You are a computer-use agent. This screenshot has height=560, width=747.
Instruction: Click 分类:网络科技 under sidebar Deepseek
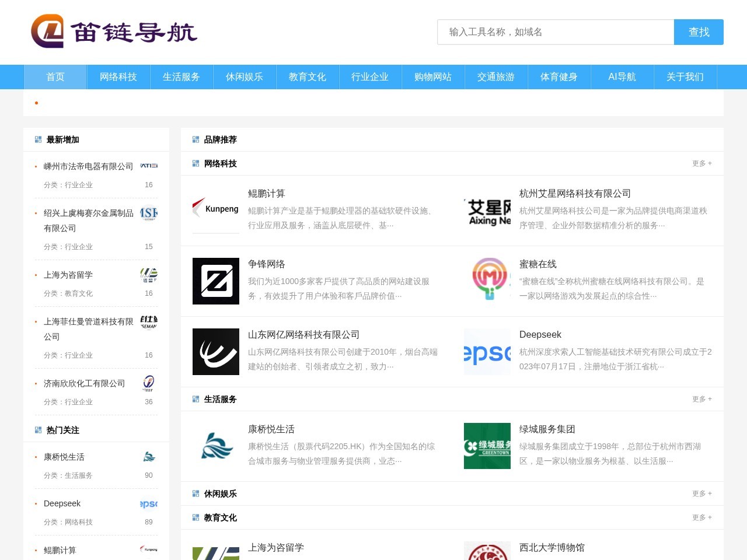pos(68,522)
